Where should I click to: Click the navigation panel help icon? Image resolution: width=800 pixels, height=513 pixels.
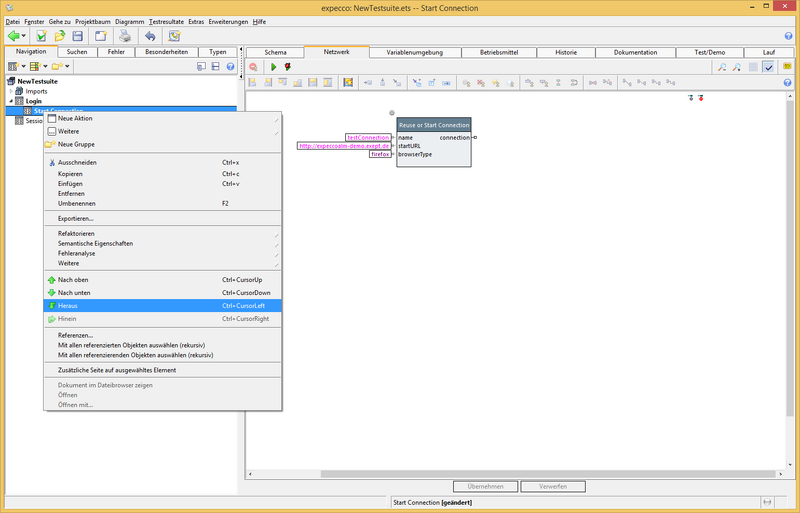point(230,67)
